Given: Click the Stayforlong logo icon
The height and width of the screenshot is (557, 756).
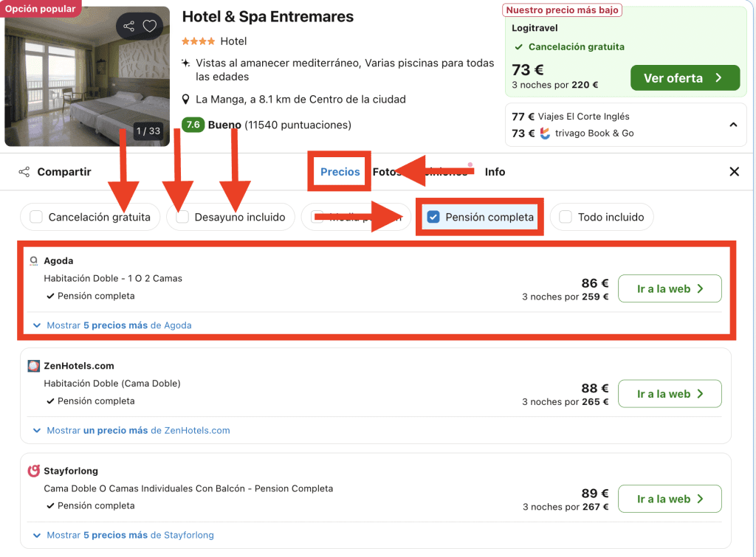Looking at the screenshot, I should pyautogui.click(x=33, y=471).
